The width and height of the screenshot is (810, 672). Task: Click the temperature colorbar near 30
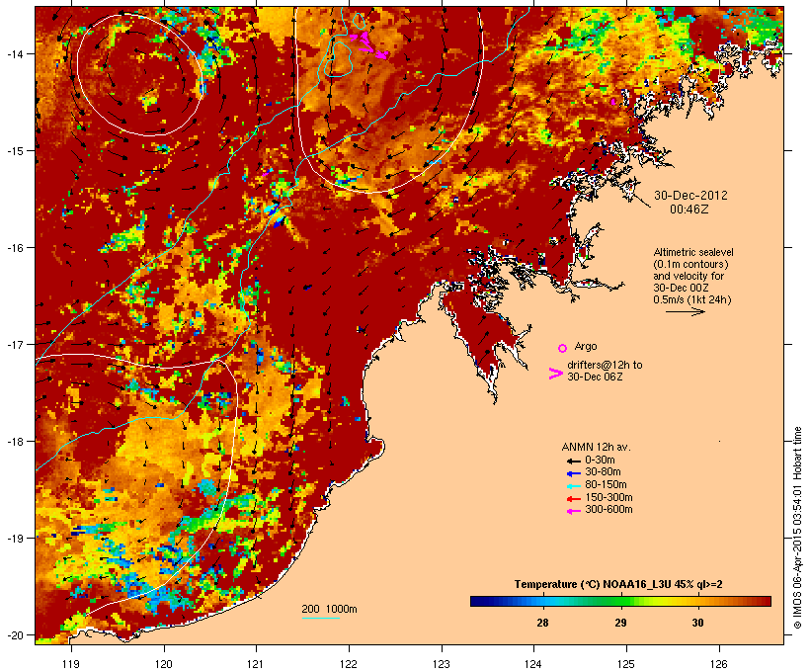tap(697, 601)
